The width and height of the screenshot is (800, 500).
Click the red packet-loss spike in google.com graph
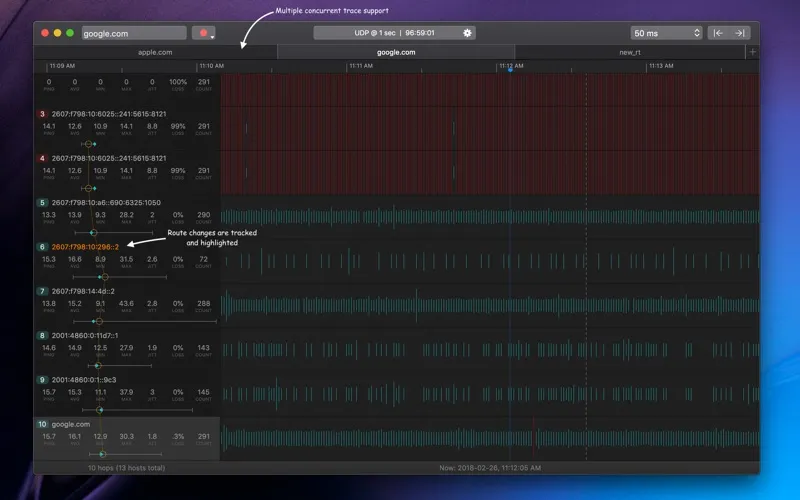534,437
